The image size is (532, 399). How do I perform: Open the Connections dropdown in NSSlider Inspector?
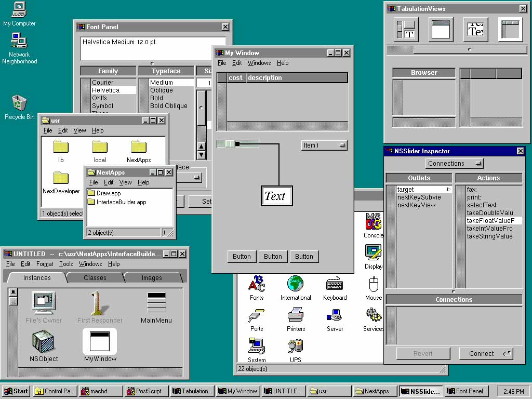coord(454,164)
